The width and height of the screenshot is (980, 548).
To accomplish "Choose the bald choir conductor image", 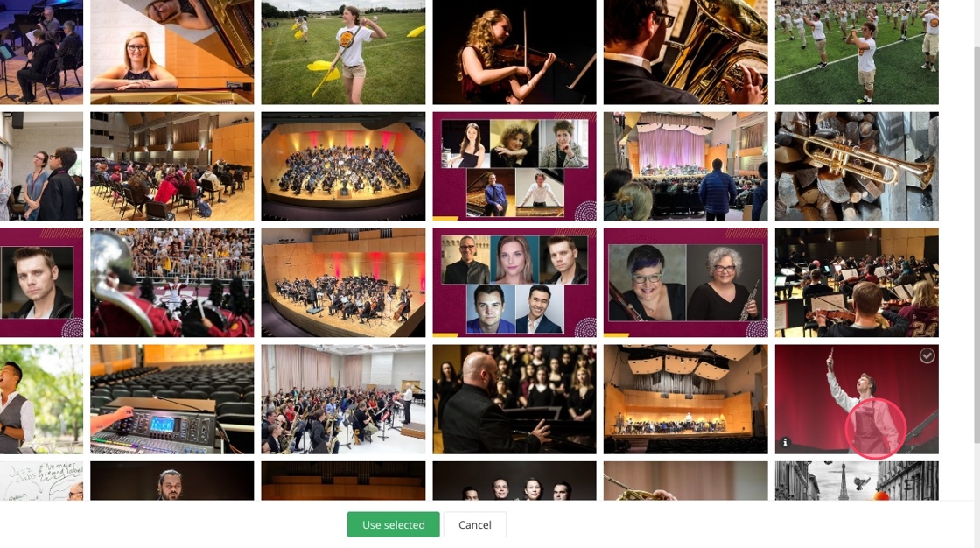I will coord(514,399).
